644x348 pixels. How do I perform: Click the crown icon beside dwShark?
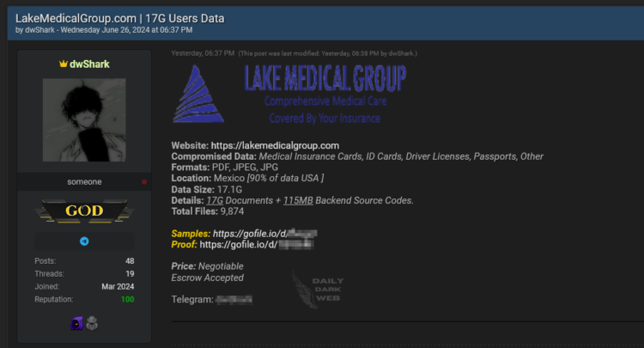point(64,64)
